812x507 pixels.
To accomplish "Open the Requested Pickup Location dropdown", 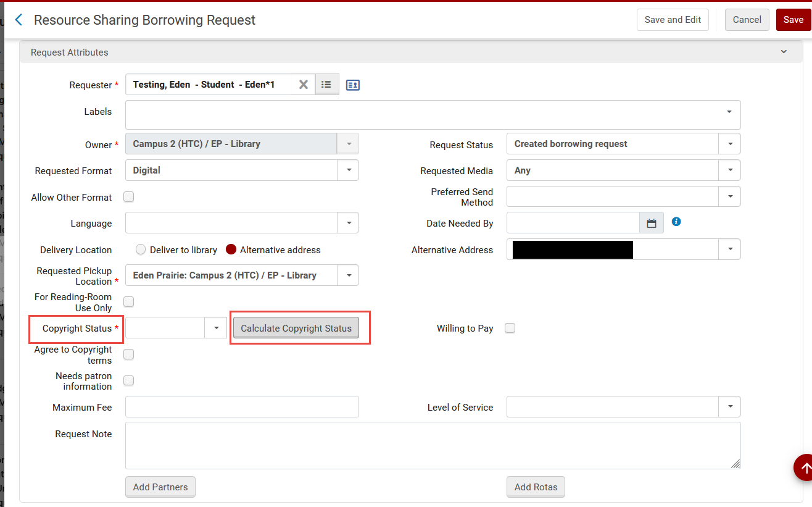I will point(348,275).
